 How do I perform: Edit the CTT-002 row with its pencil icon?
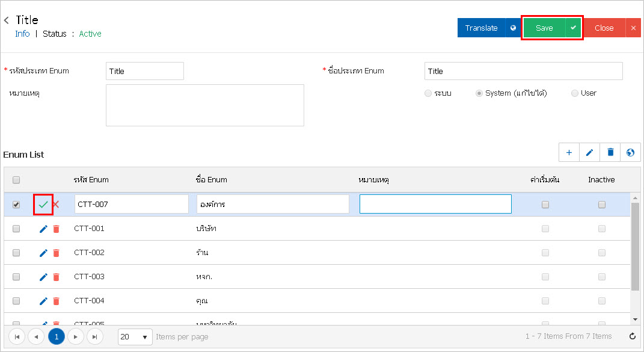point(43,253)
